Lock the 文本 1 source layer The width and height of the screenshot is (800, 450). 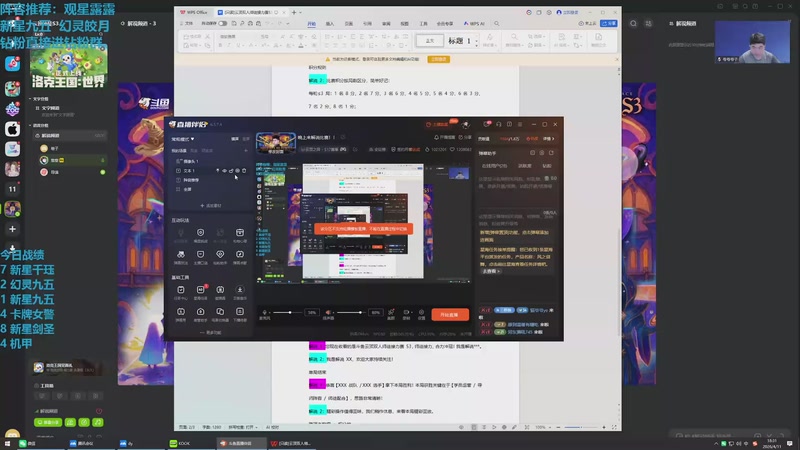231,171
